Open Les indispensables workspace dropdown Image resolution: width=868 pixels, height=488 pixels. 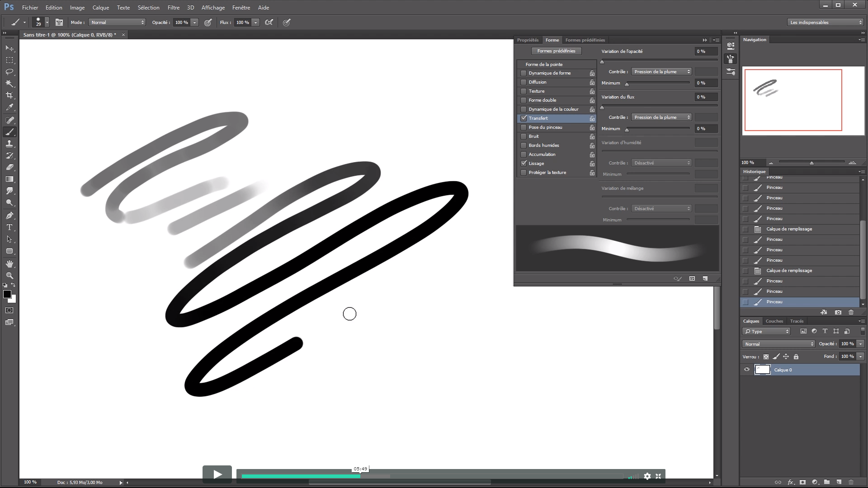pyautogui.click(x=826, y=22)
